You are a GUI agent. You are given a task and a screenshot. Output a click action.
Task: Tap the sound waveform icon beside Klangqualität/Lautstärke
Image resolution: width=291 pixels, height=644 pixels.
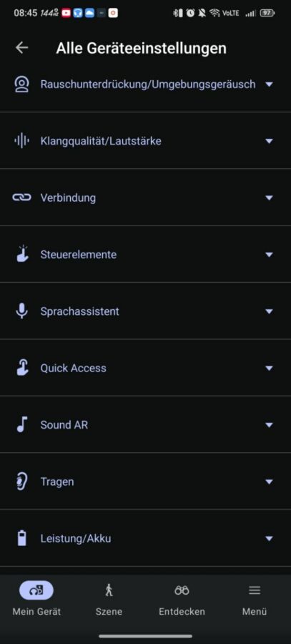21,141
